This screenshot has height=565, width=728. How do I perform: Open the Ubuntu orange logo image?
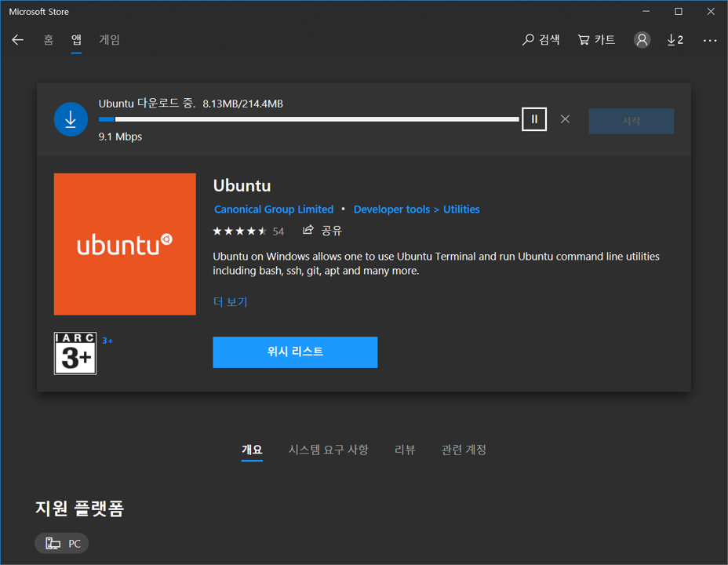pos(125,244)
